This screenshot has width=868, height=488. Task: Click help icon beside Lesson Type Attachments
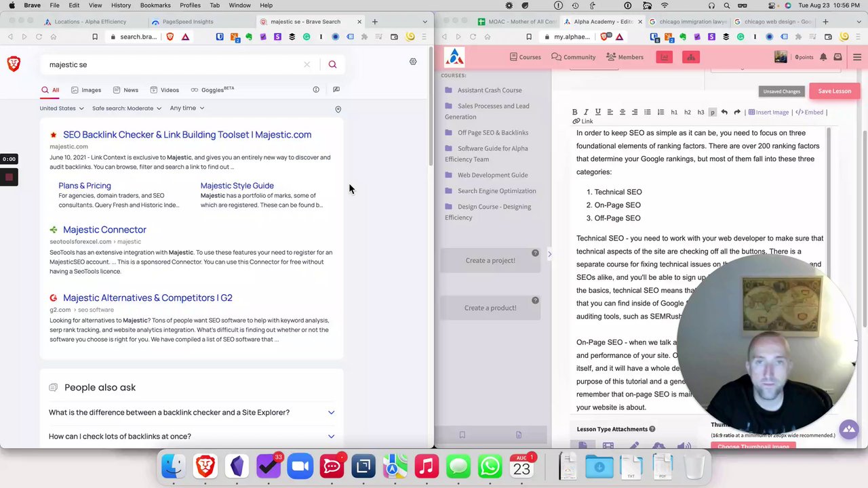click(x=652, y=429)
